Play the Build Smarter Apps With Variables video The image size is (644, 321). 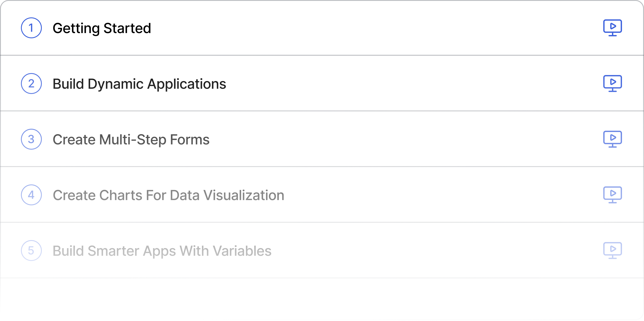coord(612,250)
